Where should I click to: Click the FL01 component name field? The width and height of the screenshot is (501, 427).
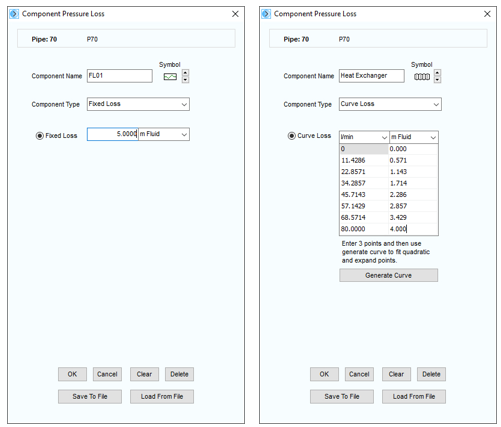[x=120, y=76]
